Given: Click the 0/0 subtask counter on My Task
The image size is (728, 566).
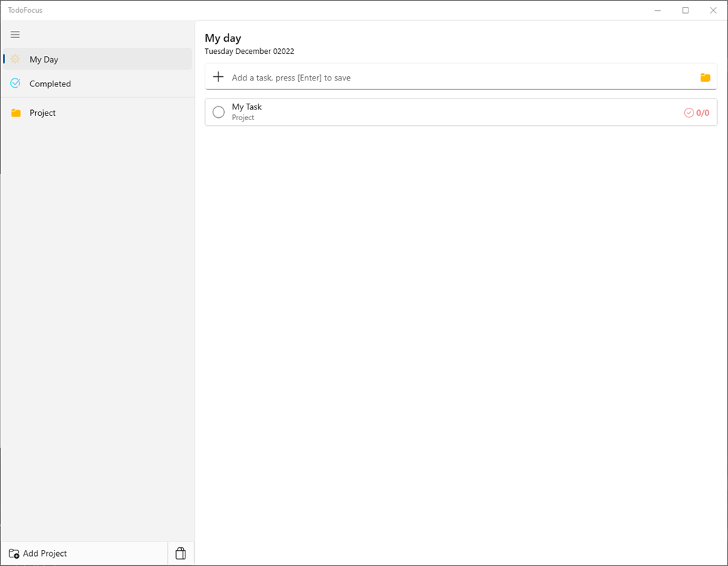Looking at the screenshot, I should [697, 113].
